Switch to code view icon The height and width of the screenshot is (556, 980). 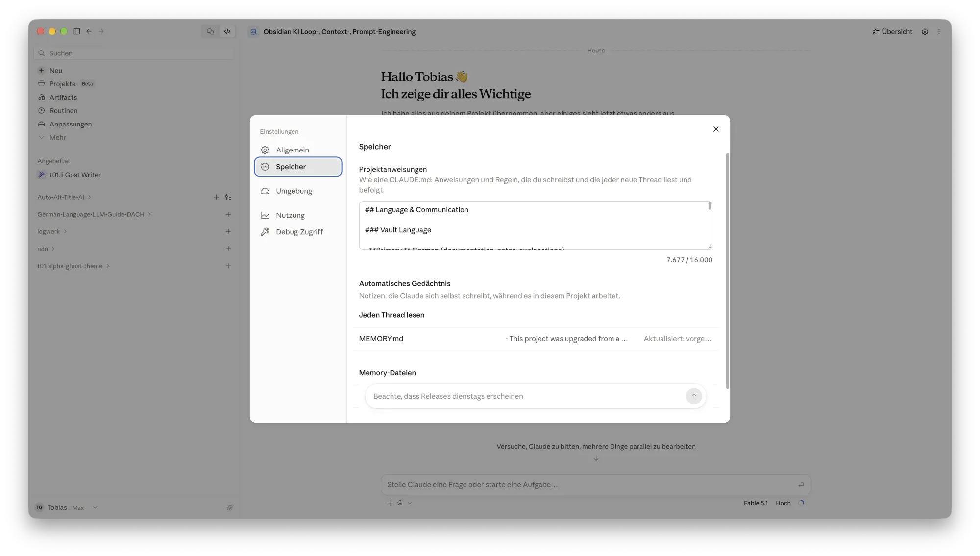click(x=227, y=31)
